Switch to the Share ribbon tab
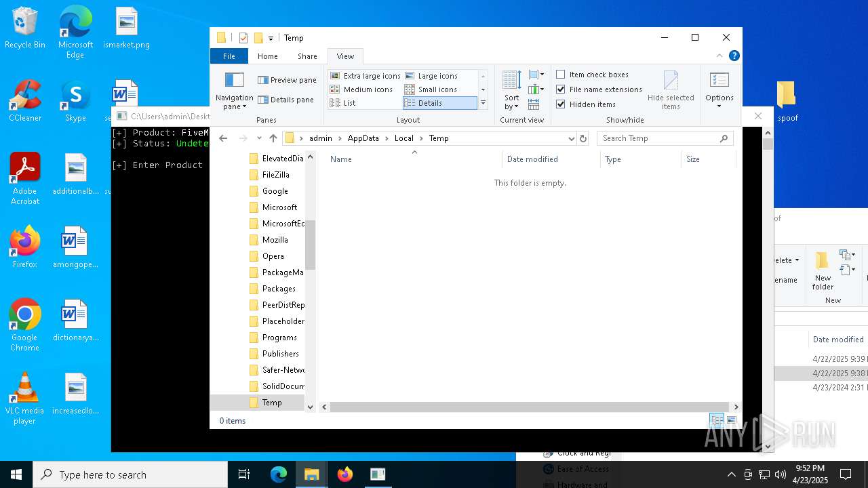 [307, 56]
